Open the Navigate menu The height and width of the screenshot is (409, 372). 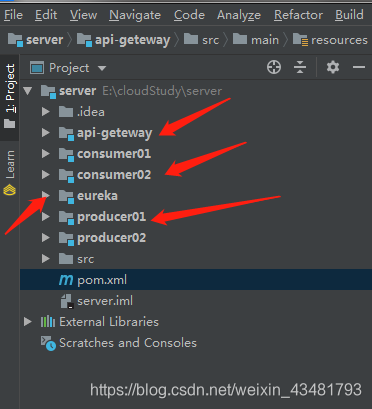coord(135,15)
